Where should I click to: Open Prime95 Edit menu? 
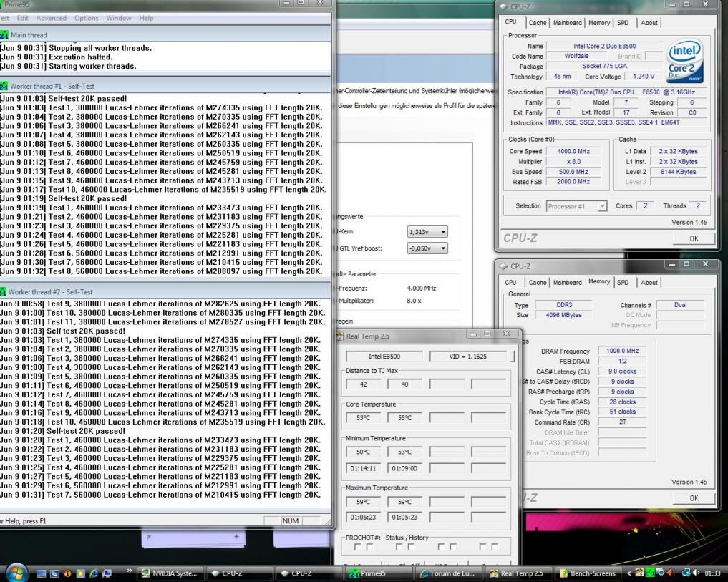(x=22, y=18)
